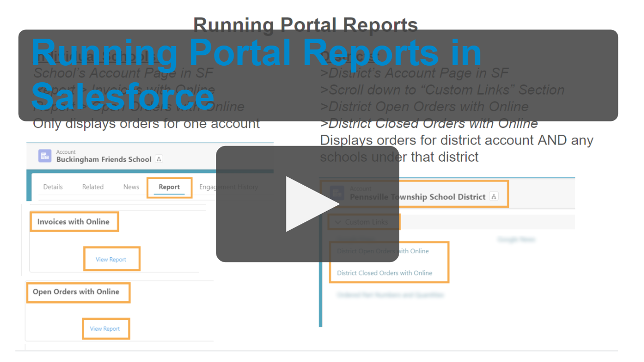Click the "Open Orders with Online" card heading
The width and height of the screenshot is (644, 362).
[x=76, y=292]
